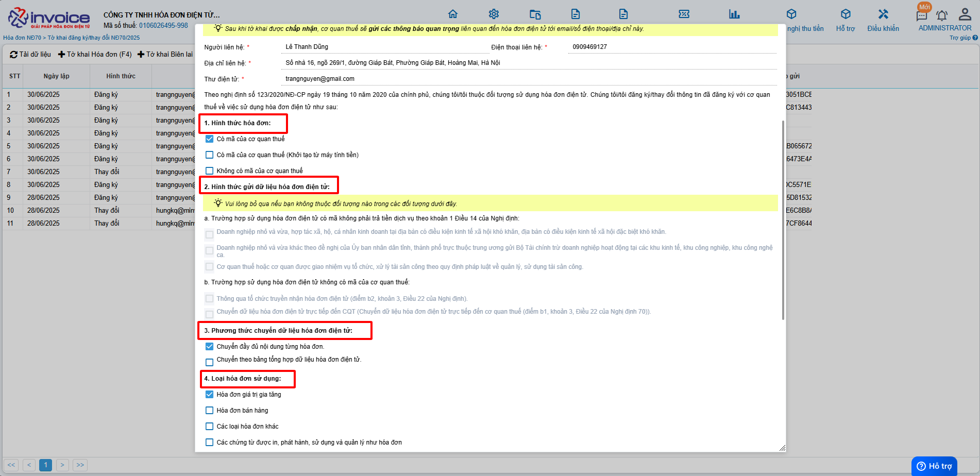980x476 pixels.
Task: Click the Hỗ trợ menu label in top navigation
Action: coord(846,28)
